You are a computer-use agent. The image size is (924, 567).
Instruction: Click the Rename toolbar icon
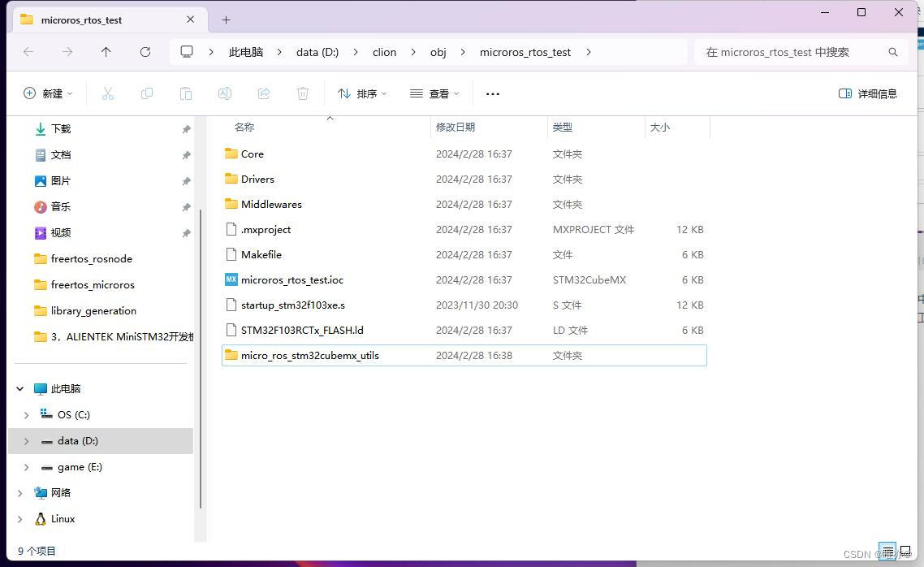coord(225,93)
